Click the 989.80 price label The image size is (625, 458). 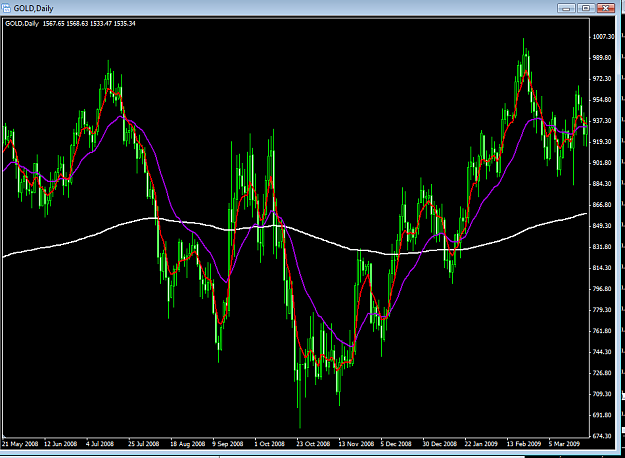(602, 58)
